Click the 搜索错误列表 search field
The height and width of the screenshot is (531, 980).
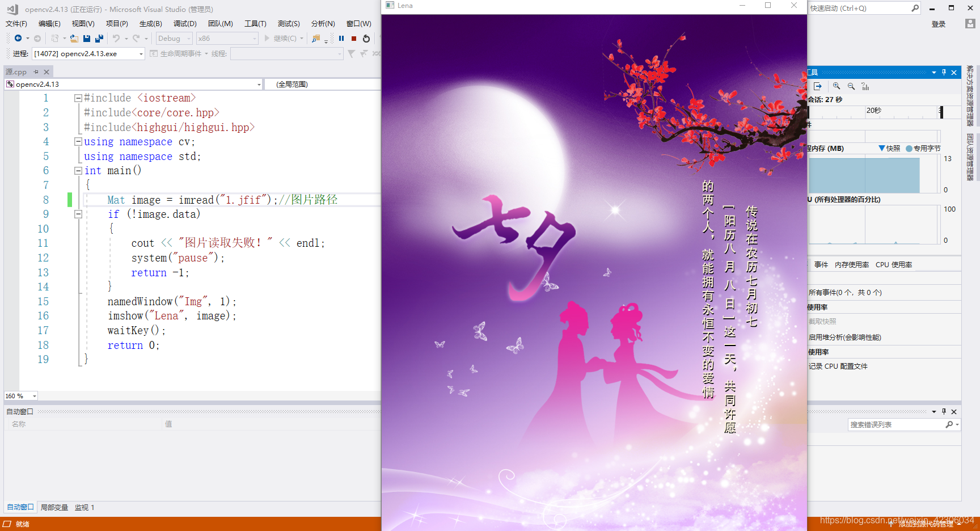click(896, 424)
